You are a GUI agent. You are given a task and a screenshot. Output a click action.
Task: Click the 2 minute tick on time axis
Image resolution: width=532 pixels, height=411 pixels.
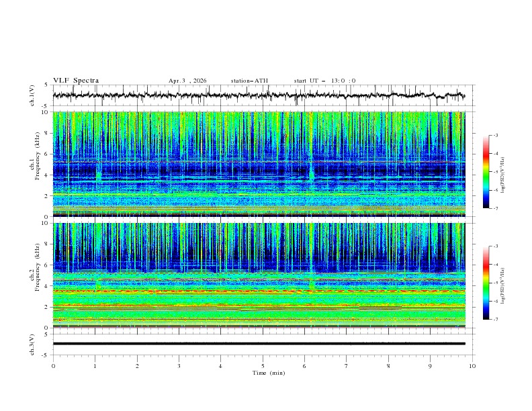coord(137,365)
